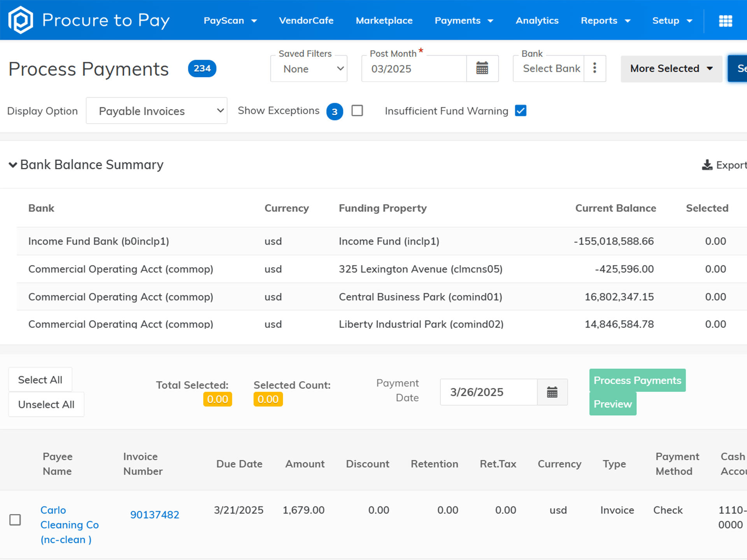
Task: Open the Display Option dropdown
Action: 156,111
